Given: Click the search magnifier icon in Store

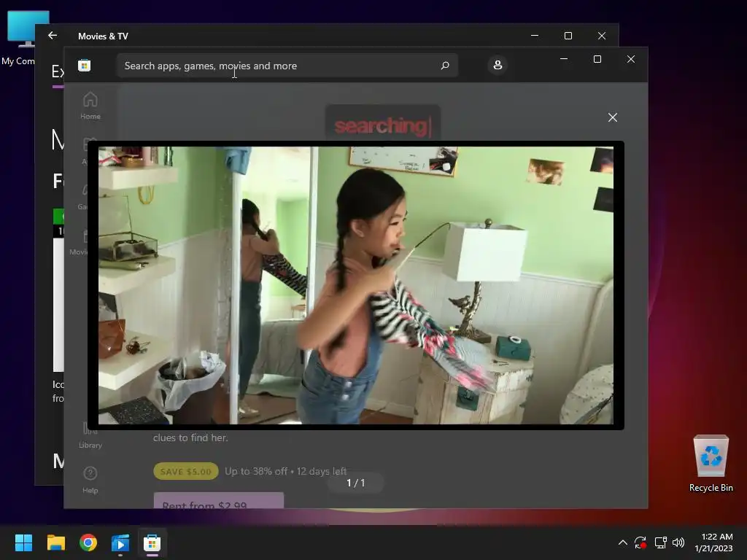Looking at the screenshot, I should 445,65.
